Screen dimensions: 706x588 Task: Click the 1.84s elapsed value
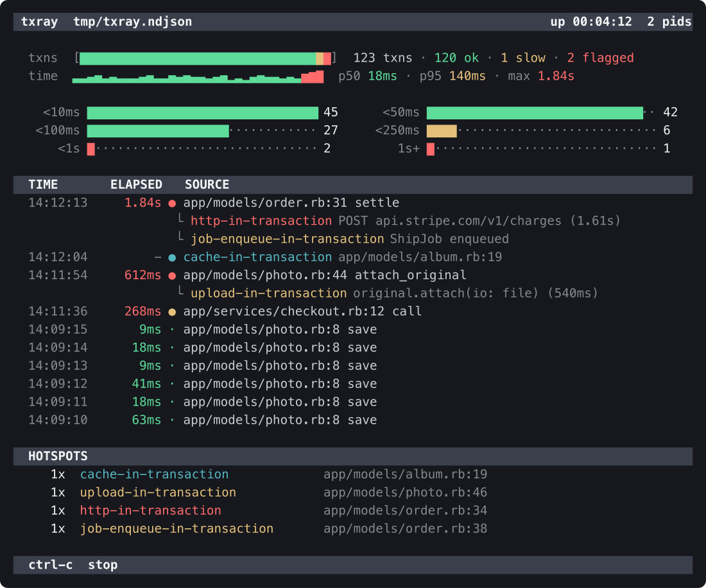click(x=142, y=203)
